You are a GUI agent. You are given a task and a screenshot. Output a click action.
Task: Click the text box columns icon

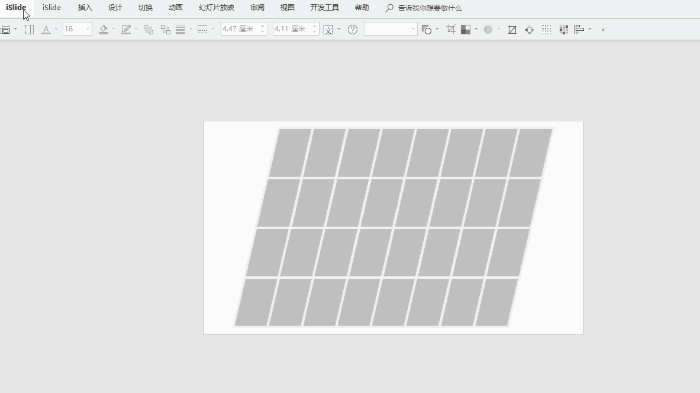29,29
